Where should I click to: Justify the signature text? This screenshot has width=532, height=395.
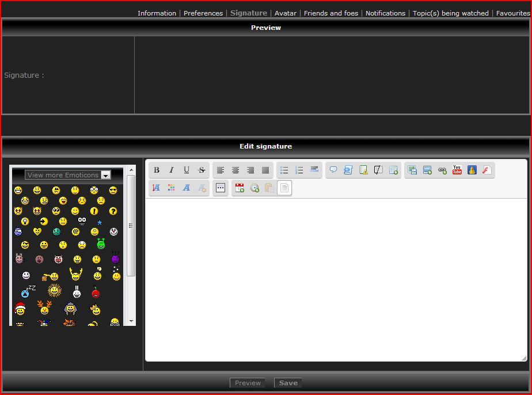pos(265,170)
